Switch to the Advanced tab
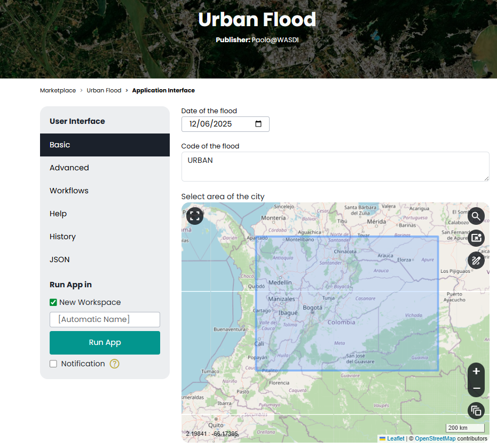497x448 pixels. tap(105, 168)
